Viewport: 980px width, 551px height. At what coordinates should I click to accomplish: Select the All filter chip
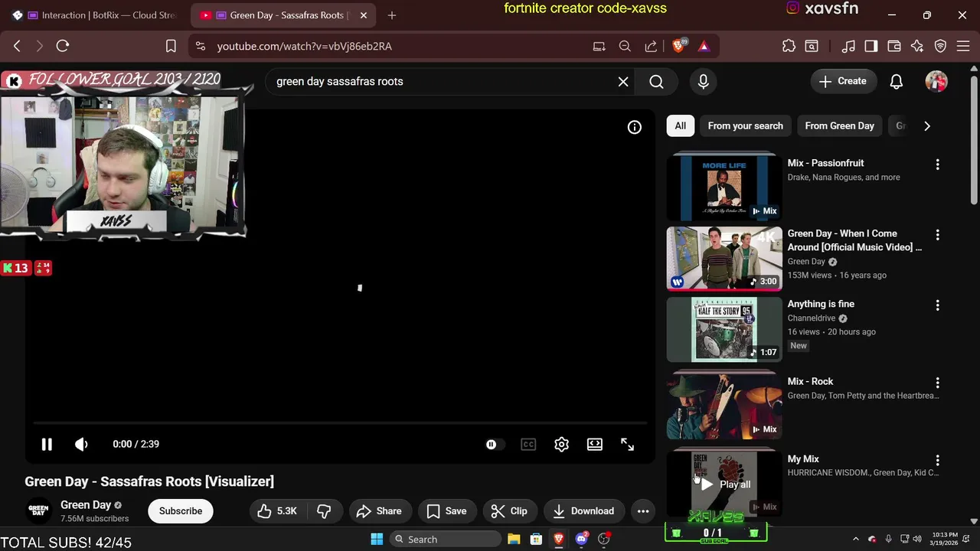680,126
